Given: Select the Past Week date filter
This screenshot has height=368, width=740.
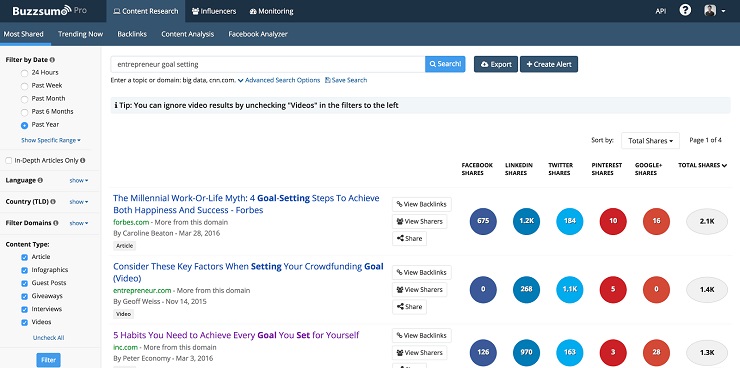Looking at the screenshot, I should (25, 86).
